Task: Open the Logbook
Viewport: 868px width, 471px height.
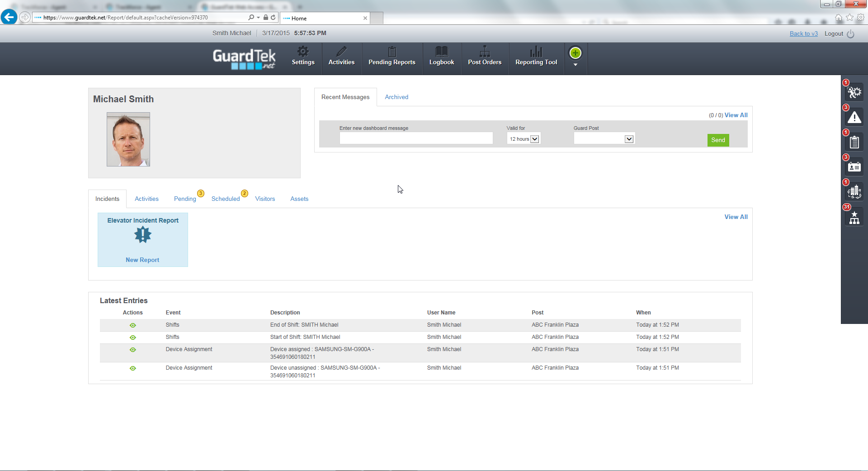Action: (441, 58)
